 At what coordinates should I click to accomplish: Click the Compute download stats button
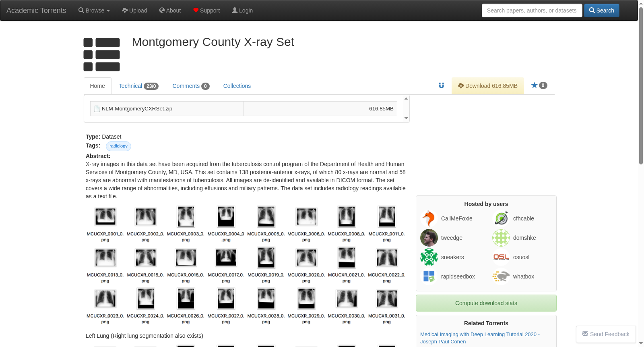486,303
